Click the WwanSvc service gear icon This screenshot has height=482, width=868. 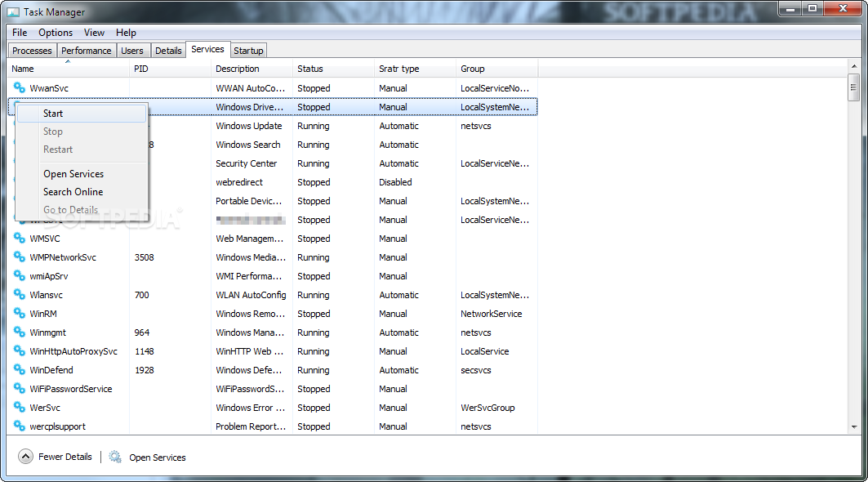click(x=20, y=88)
